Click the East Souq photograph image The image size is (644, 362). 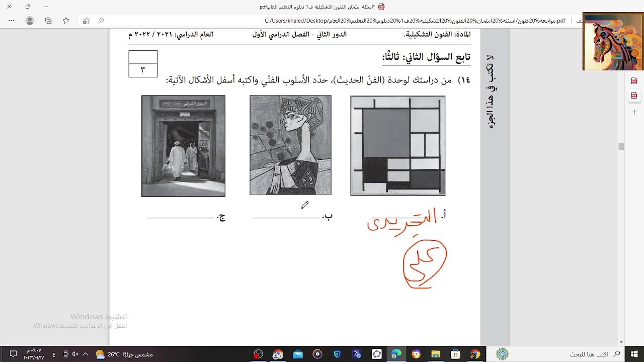click(183, 146)
